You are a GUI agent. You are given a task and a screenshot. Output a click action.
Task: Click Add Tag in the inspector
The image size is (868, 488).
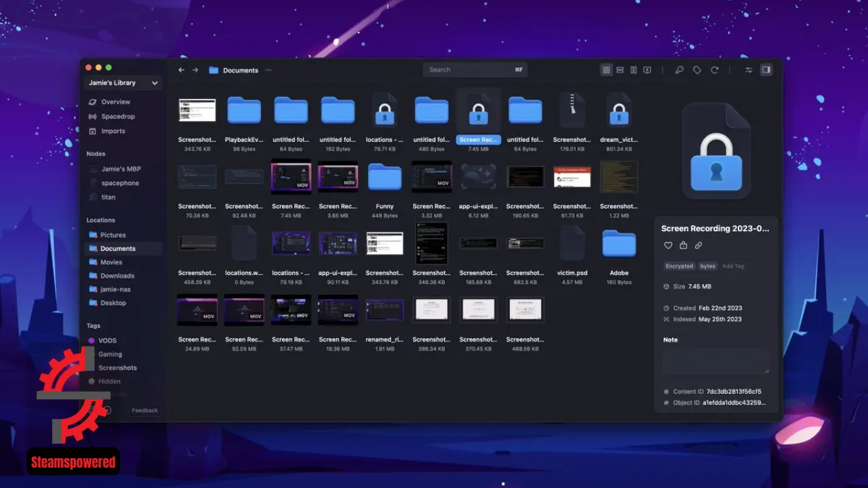733,266
